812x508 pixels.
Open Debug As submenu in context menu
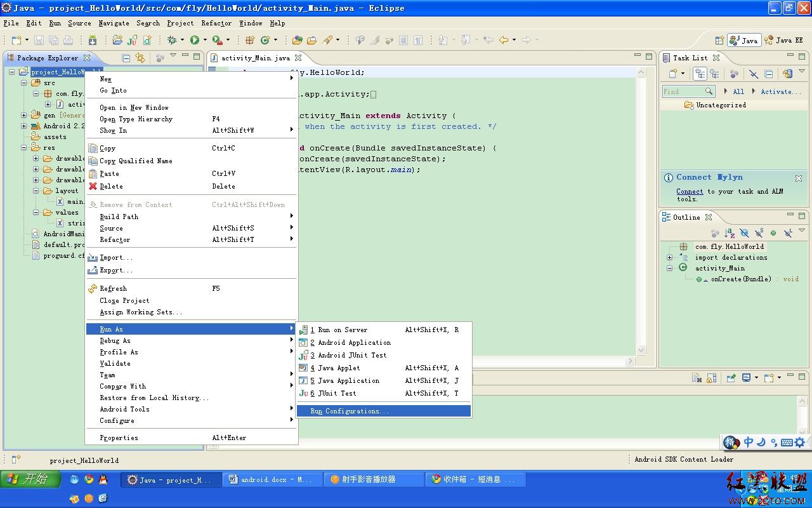(x=192, y=340)
